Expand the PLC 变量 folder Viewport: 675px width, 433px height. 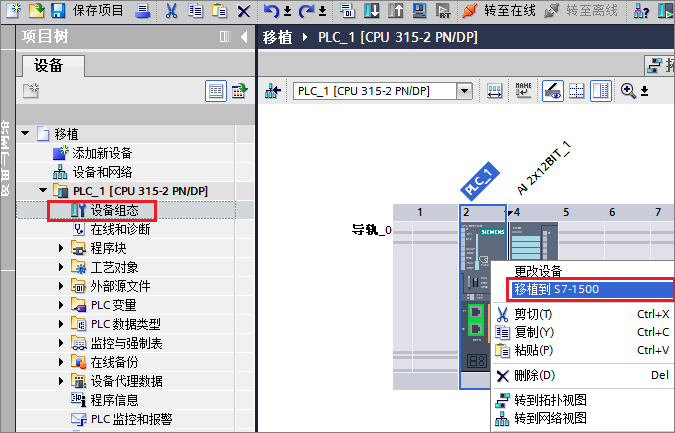point(61,305)
